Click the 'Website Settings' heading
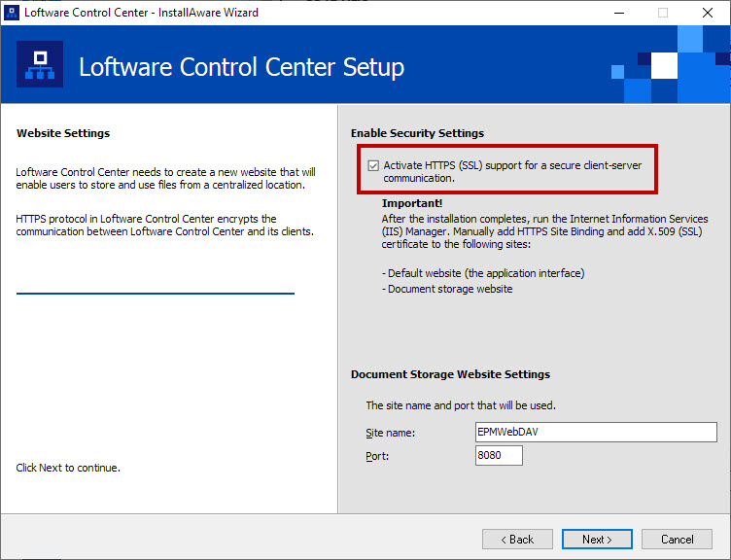Image resolution: width=731 pixels, height=560 pixels. click(x=63, y=133)
